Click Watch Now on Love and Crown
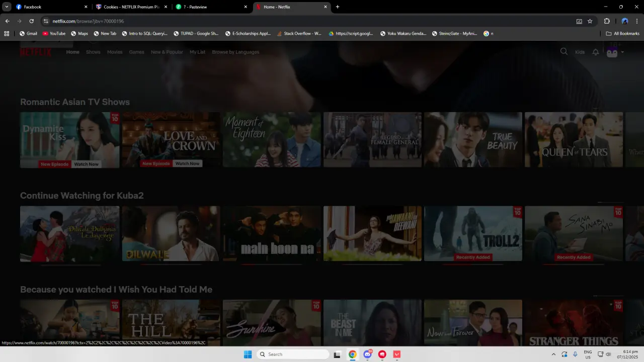Screen dimensions: 644x362 pos(188,163)
